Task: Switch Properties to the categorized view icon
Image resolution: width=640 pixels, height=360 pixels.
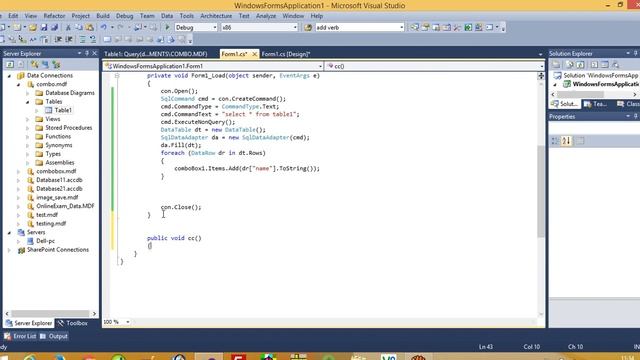Action: click(555, 141)
